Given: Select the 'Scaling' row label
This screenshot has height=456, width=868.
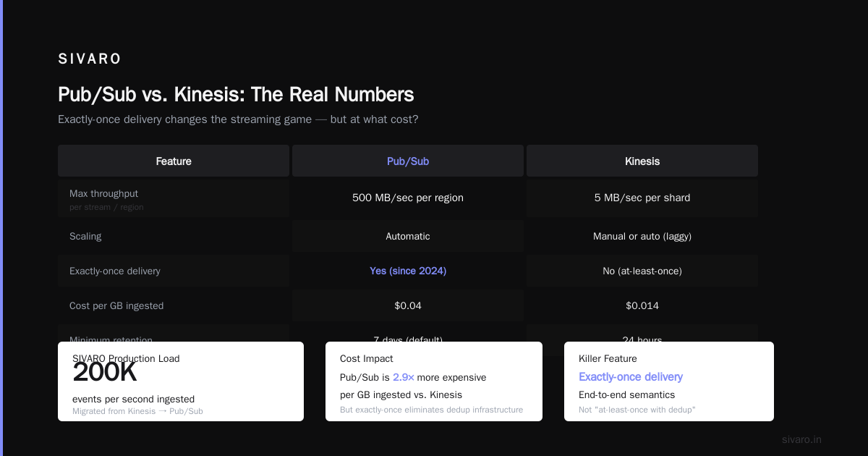Looking at the screenshot, I should click(85, 236).
